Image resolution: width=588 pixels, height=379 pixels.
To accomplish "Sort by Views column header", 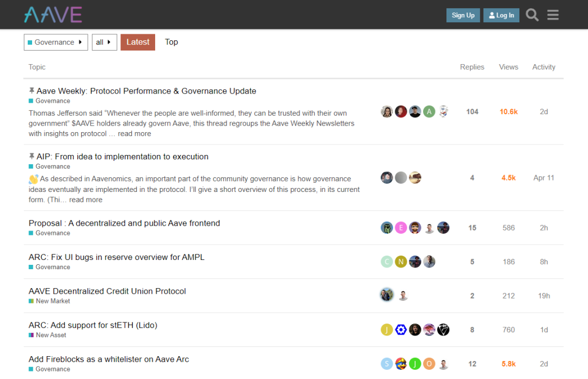I will coord(508,67).
